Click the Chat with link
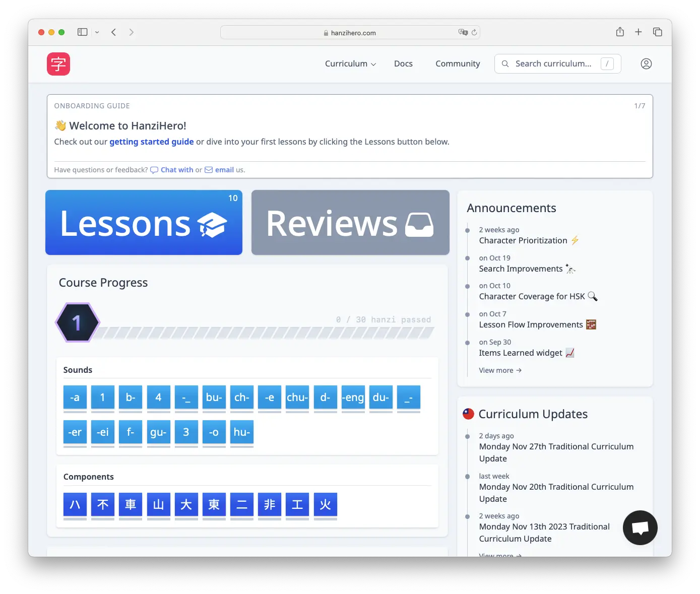This screenshot has width=700, height=594. coord(172,170)
